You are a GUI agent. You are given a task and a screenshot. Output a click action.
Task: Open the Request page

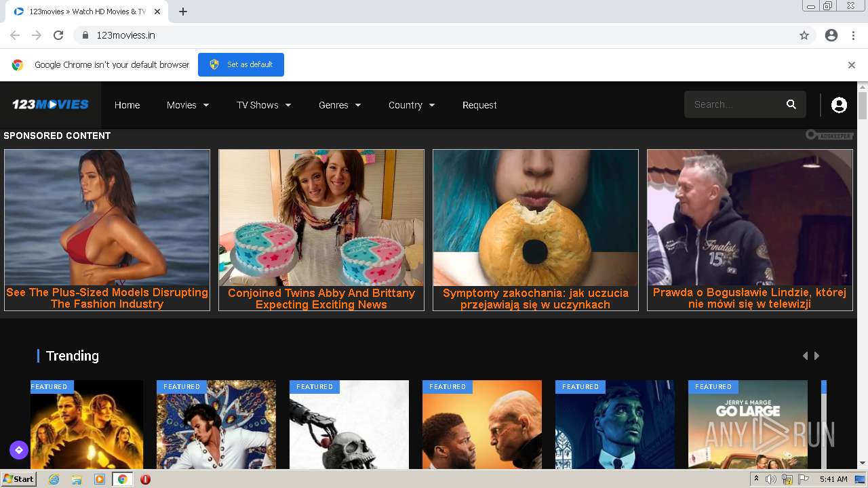(479, 105)
